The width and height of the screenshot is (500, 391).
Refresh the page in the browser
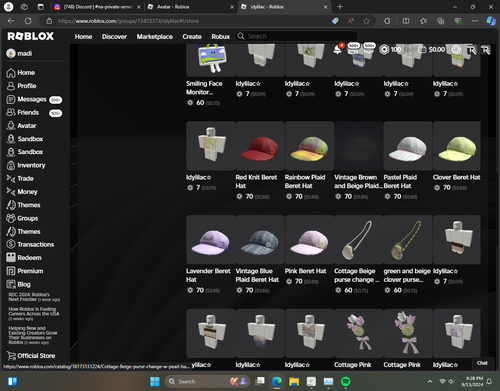coord(28,21)
